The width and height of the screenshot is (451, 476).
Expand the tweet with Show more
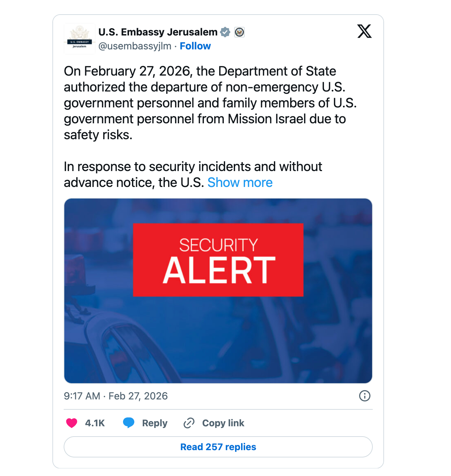(240, 183)
